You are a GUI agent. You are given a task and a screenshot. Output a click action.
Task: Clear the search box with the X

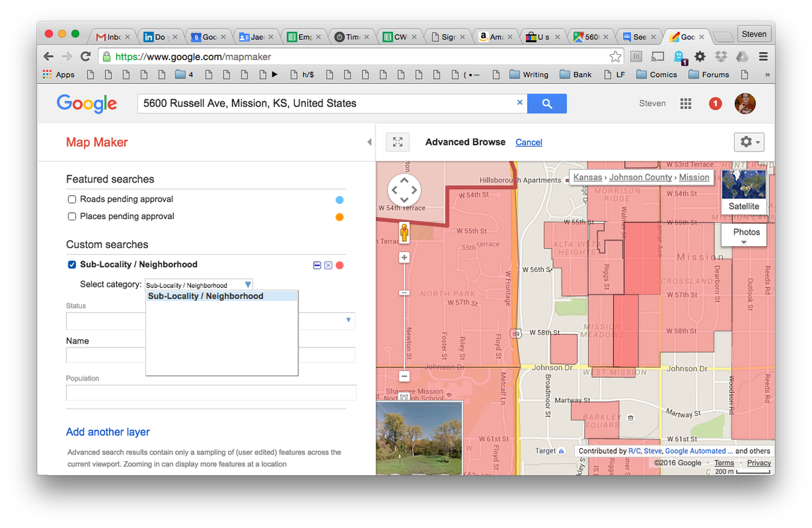click(x=520, y=103)
